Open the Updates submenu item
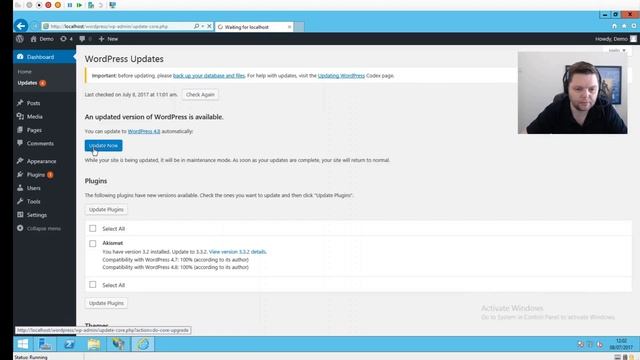The width and height of the screenshot is (640, 360). point(31,83)
